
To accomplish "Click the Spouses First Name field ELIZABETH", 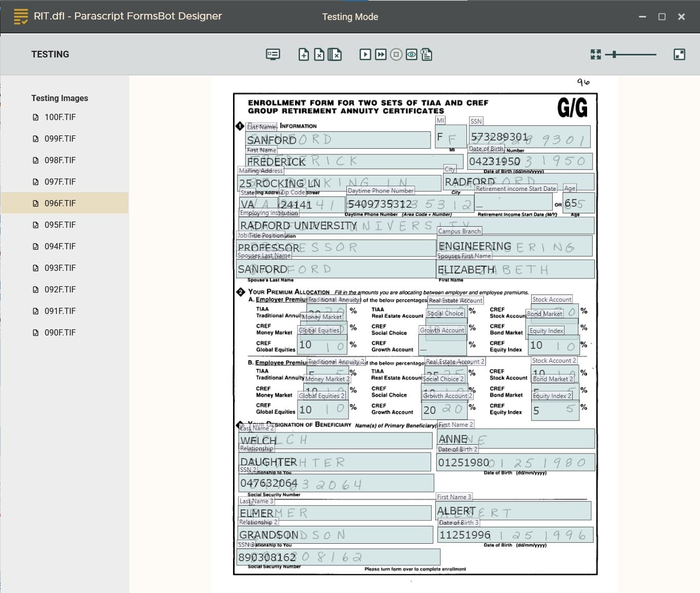I will 515,269.
